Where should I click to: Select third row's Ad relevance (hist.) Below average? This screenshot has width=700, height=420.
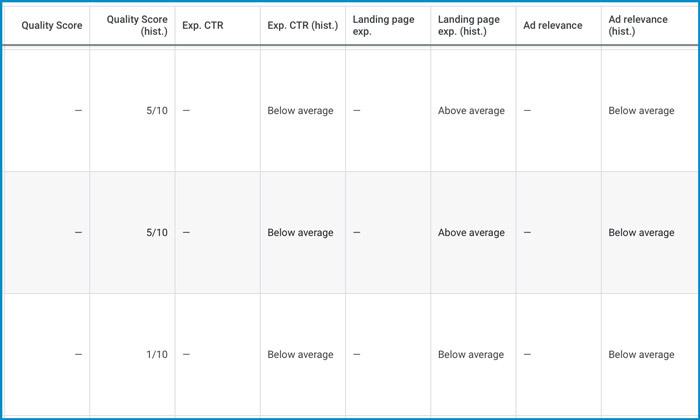[641, 355]
